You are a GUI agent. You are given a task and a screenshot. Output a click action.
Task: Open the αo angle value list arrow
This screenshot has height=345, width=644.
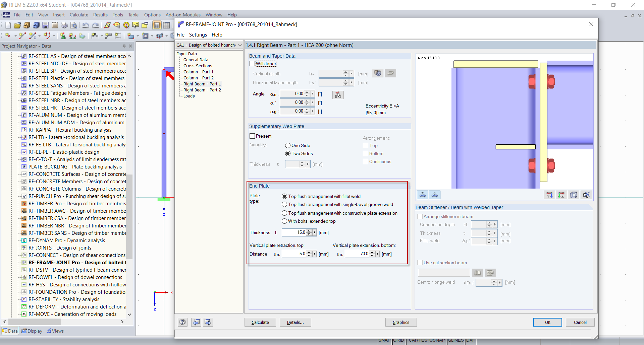tap(313, 94)
